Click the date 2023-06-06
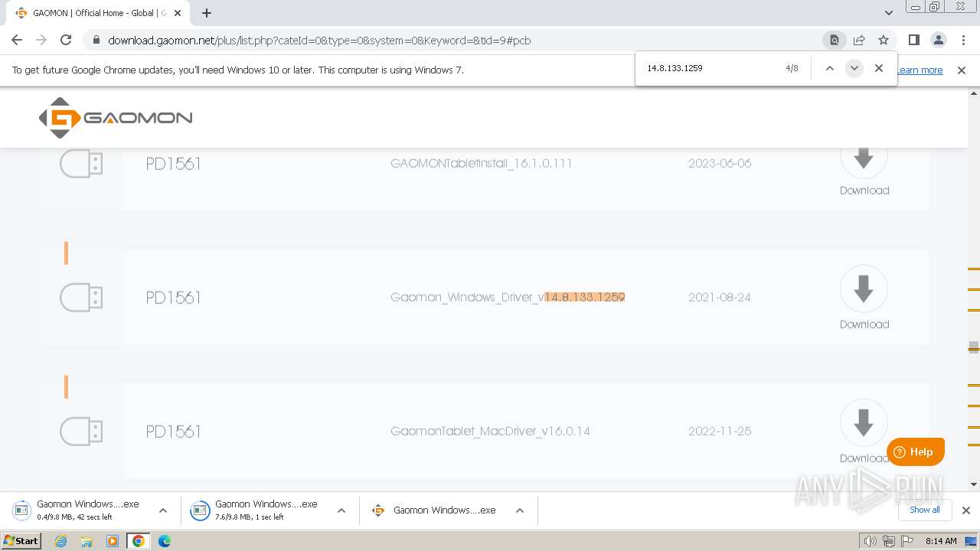 click(720, 163)
